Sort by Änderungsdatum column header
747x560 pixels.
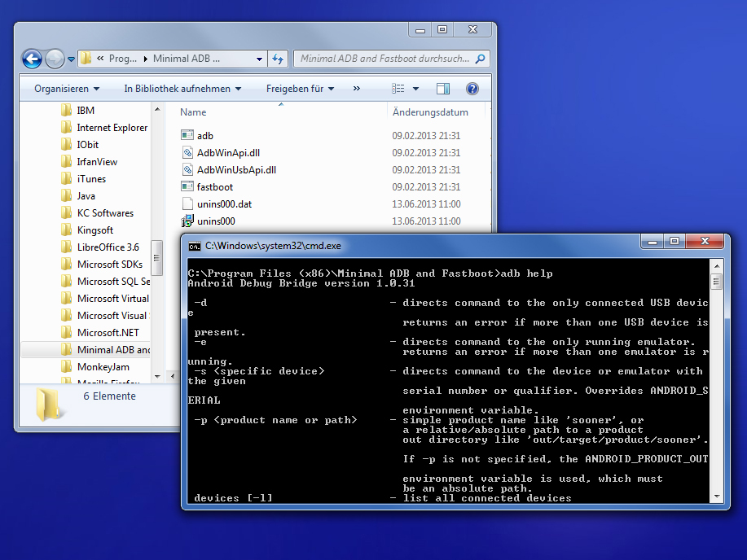(430, 112)
